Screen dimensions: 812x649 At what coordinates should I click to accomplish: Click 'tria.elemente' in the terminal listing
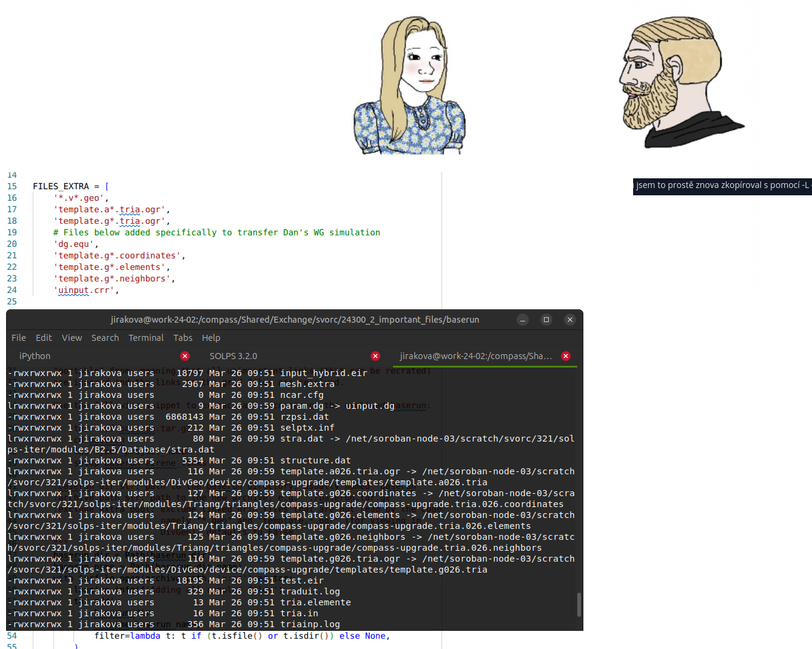[x=315, y=602]
